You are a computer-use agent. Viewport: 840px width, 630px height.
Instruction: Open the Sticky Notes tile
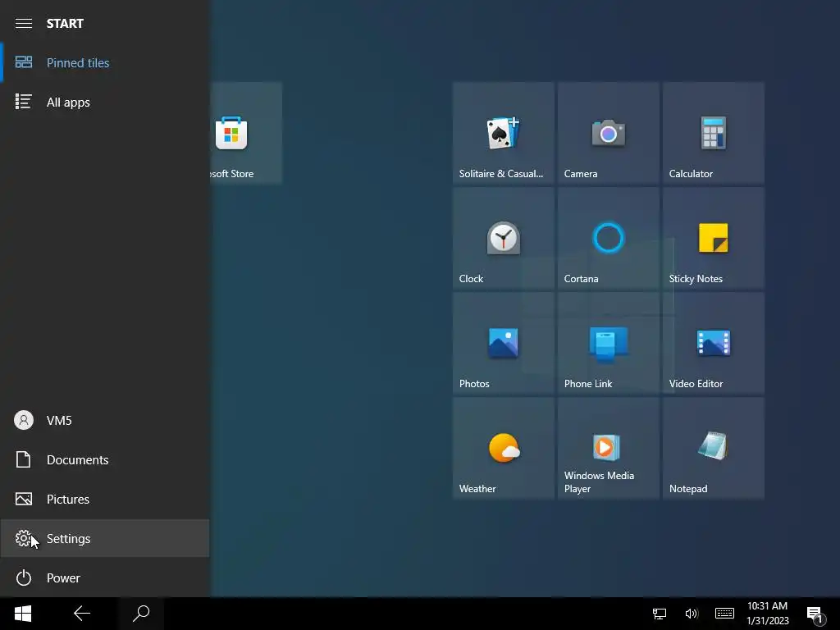pyautogui.click(x=713, y=238)
